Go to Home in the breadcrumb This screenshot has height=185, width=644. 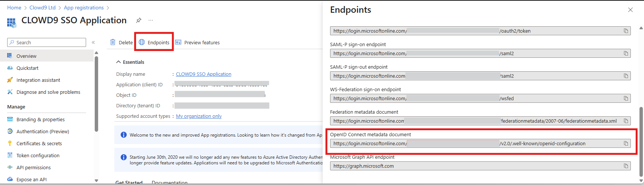click(x=14, y=8)
